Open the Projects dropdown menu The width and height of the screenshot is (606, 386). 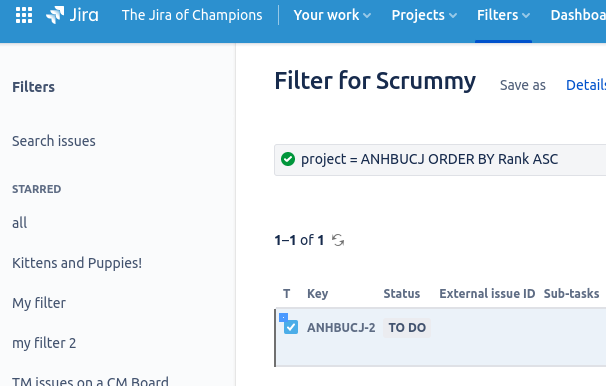point(424,15)
